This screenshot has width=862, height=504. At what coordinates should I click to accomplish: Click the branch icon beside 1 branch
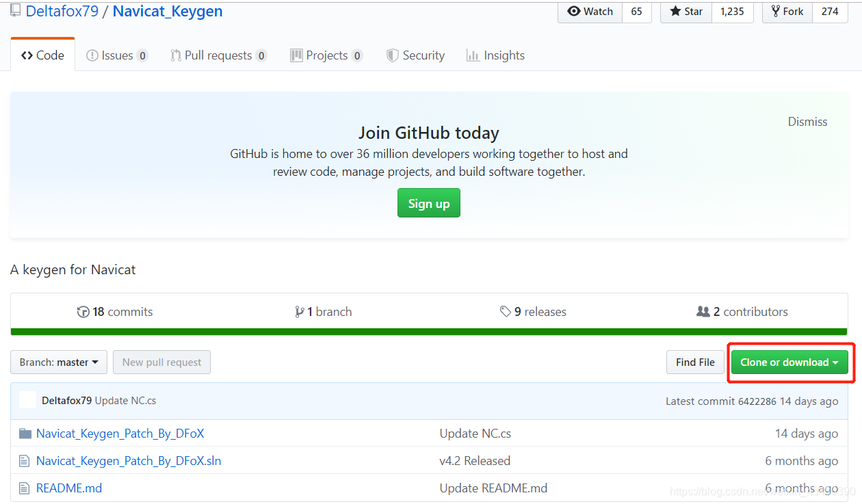[x=299, y=312]
